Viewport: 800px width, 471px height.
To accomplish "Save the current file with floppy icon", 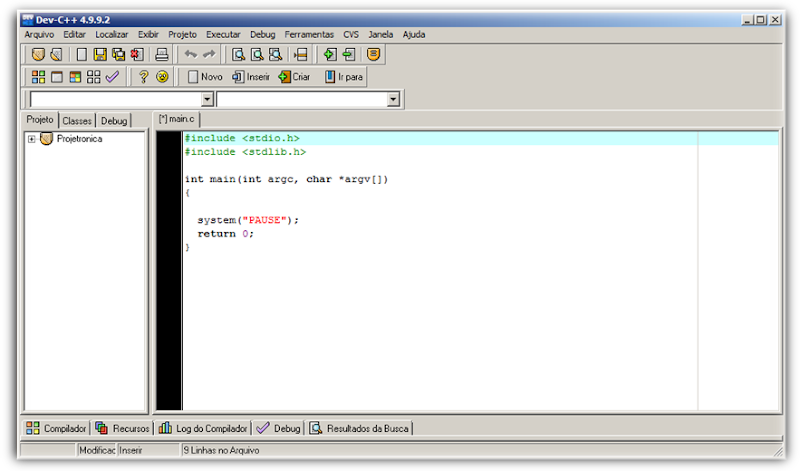I will click(100, 54).
